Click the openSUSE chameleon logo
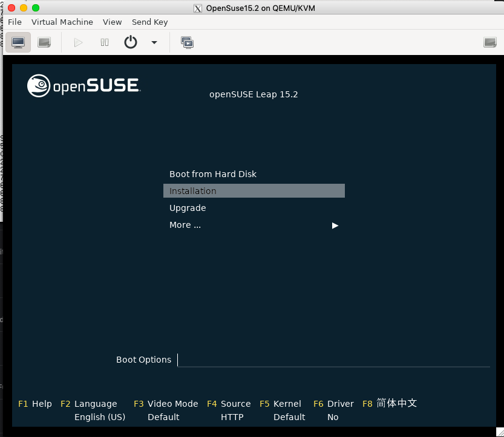 click(39, 86)
